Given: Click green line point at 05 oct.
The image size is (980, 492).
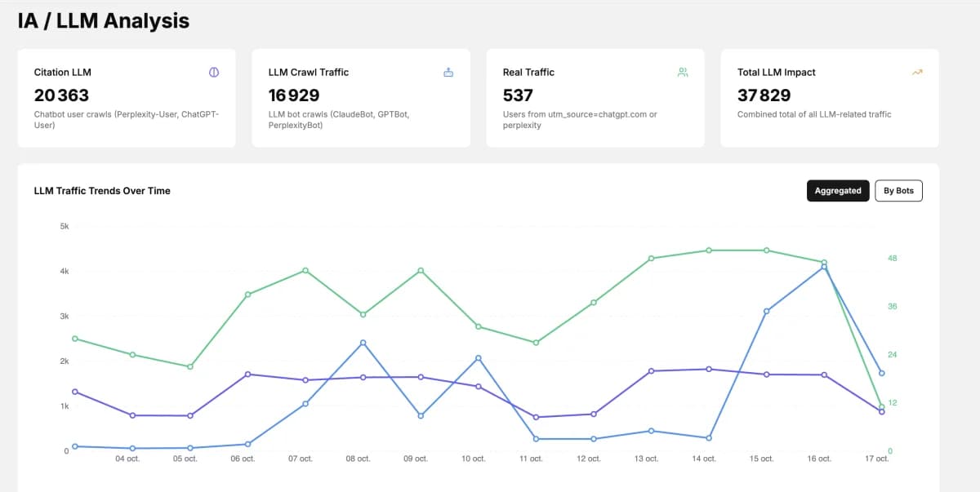Looking at the screenshot, I should click(x=190, y=366).
